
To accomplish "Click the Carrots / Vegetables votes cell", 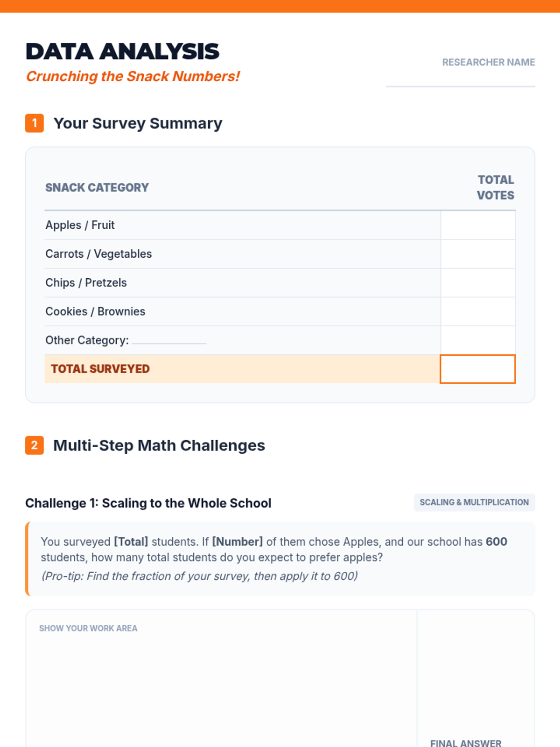I will click(478, 254).
